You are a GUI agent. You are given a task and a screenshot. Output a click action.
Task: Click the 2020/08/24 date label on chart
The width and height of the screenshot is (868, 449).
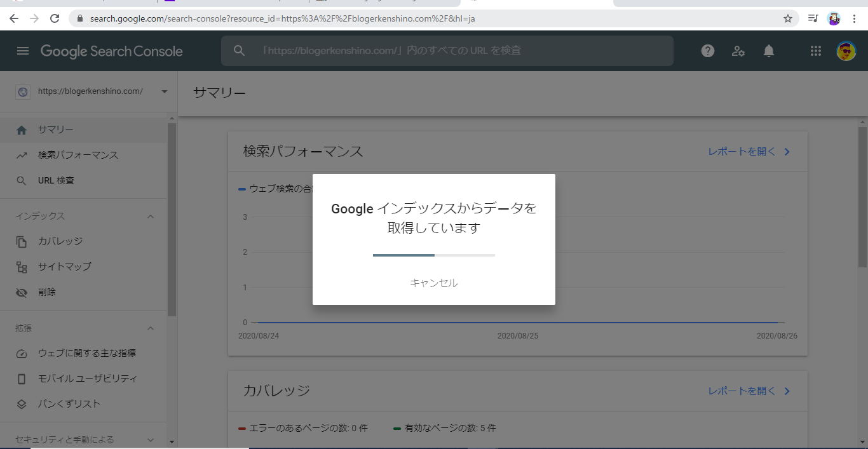click(x=259, y=336)
